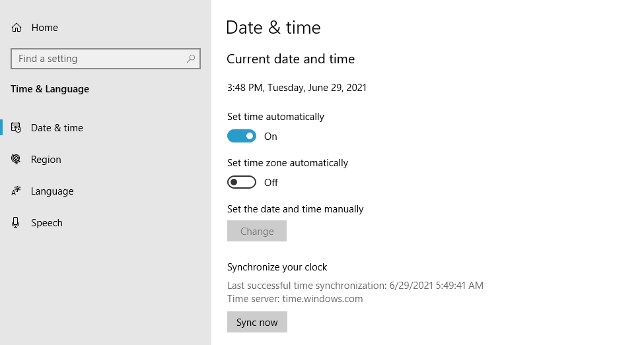Go to Home in the sidebar
Viewport: 644px width, 345px height.
pos(44,28)
